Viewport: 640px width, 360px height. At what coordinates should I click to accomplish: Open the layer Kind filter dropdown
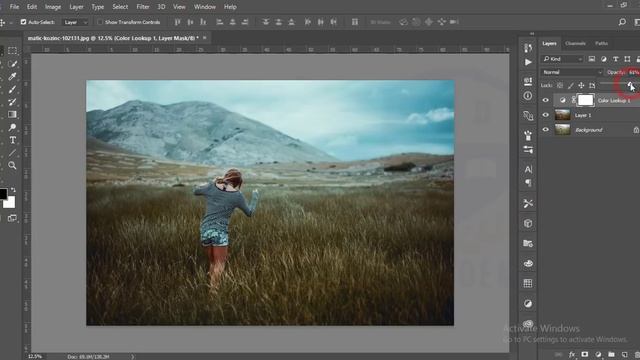(x=562, y=59)
